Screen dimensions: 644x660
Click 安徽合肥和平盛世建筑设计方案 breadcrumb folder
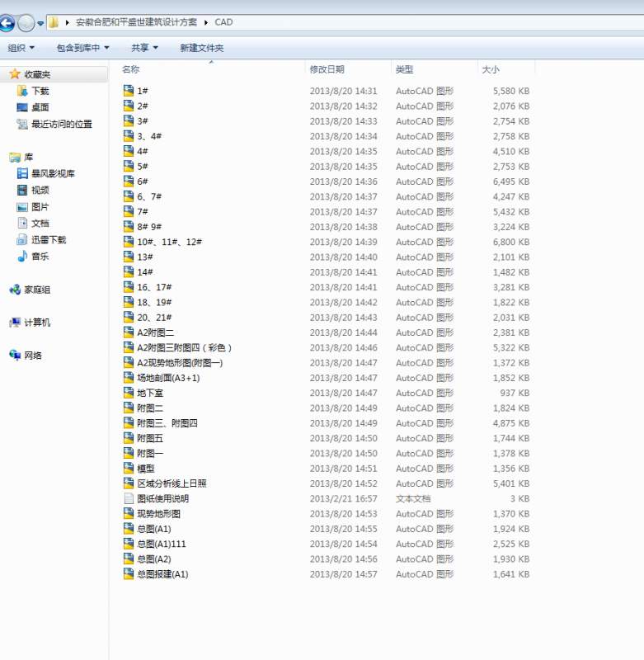click(x=136, y=22)
